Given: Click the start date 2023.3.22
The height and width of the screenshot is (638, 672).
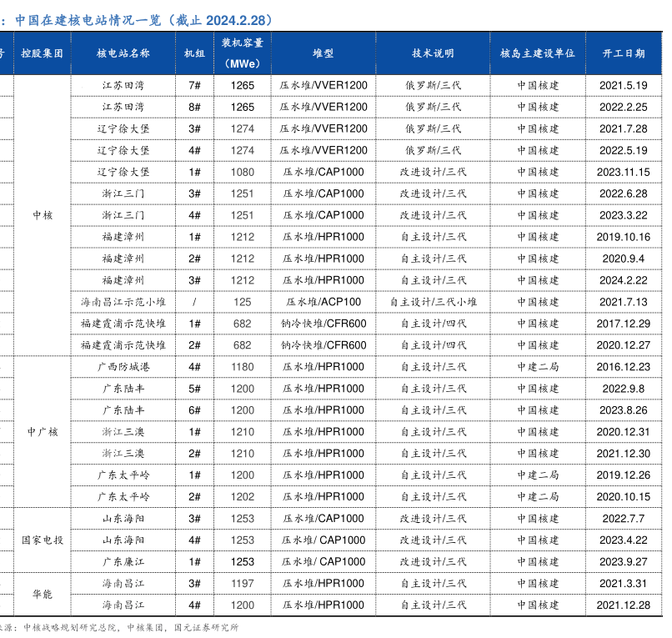Looking at the screenshot, I should click(x=624, y=215).
